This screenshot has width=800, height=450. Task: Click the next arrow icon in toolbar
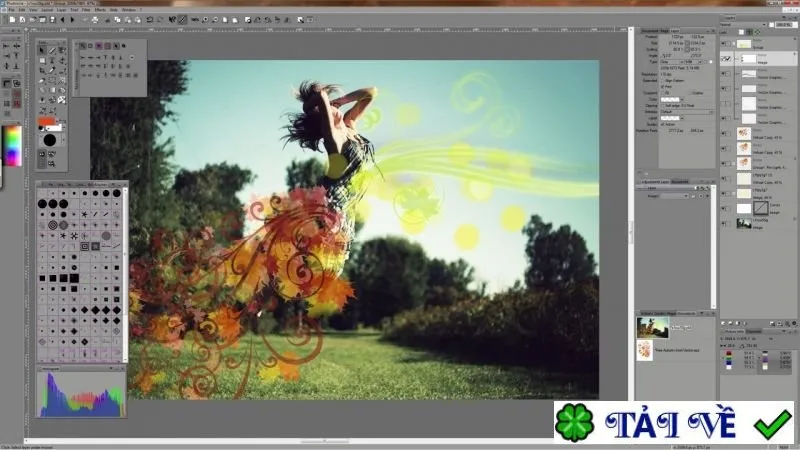click(72, 20)
